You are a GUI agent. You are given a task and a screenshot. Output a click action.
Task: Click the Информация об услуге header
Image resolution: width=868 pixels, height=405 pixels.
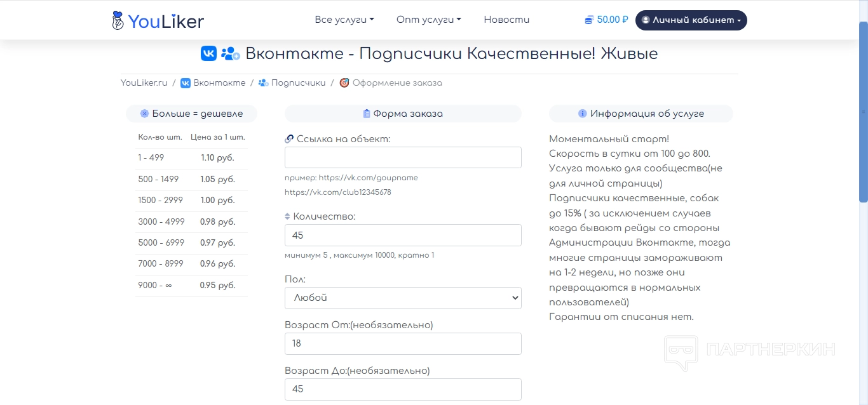click(641, 114)
